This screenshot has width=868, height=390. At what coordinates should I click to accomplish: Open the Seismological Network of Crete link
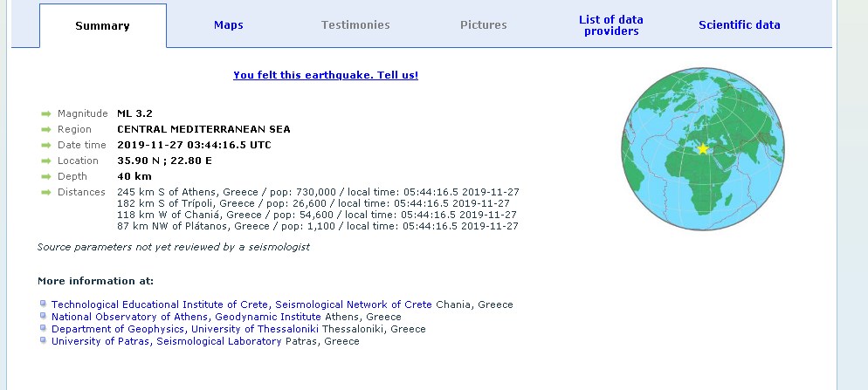click(x=354, y=304)
